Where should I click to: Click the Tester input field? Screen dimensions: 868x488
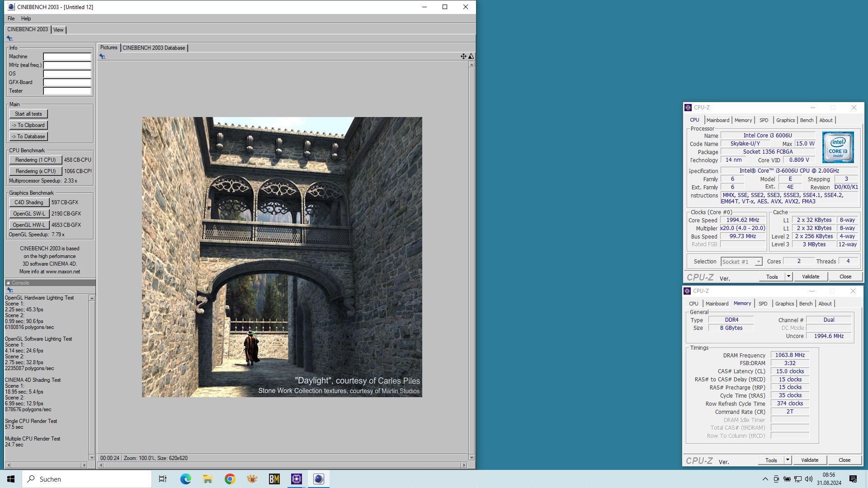click(x=67, y=91)
